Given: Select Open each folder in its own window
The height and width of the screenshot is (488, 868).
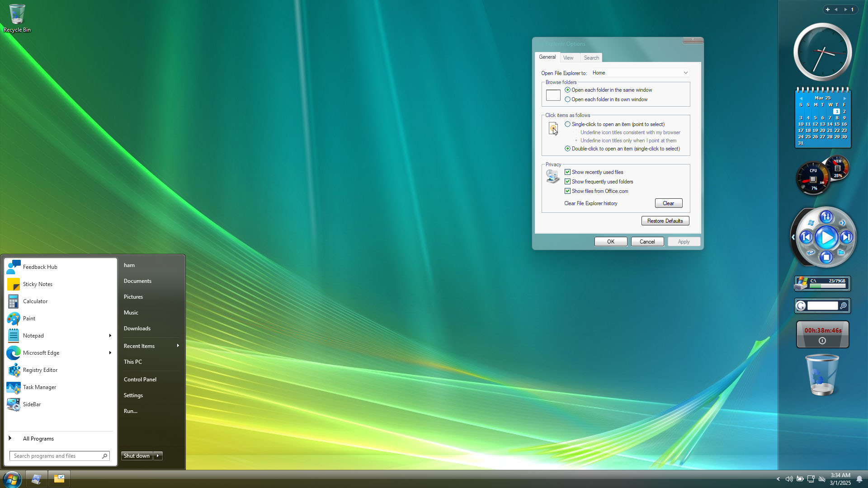Looking at the screenshot, I should tap(568, 99).
